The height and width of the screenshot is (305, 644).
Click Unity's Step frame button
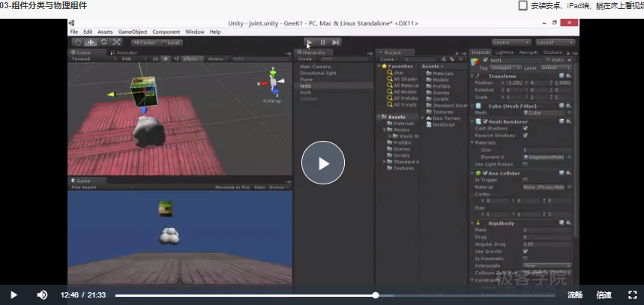336,42
